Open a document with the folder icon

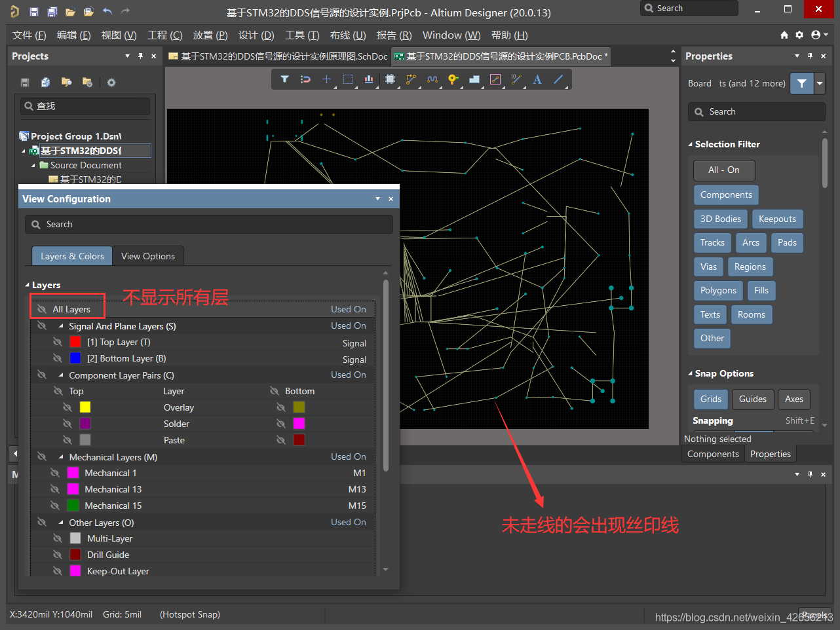coord(70,12)
